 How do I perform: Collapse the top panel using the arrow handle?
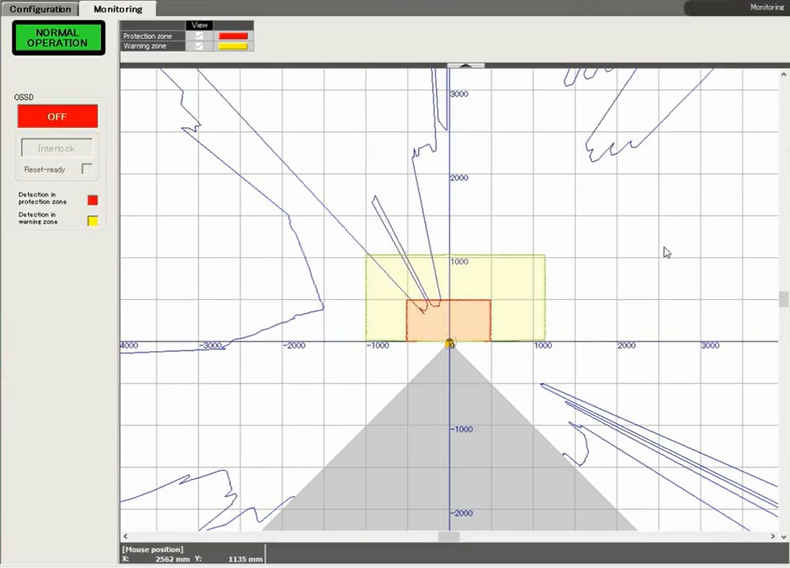[x=466, y=65]
